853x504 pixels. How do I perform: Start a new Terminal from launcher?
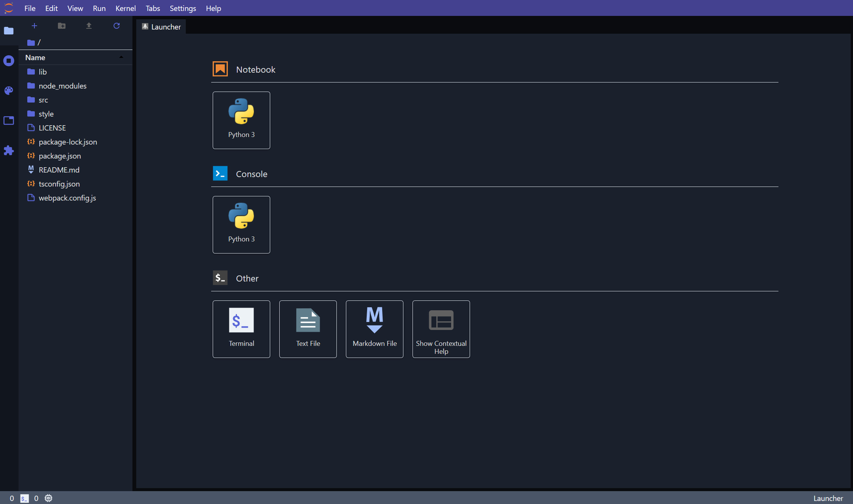pyautogui.click(x=241, y=329)
